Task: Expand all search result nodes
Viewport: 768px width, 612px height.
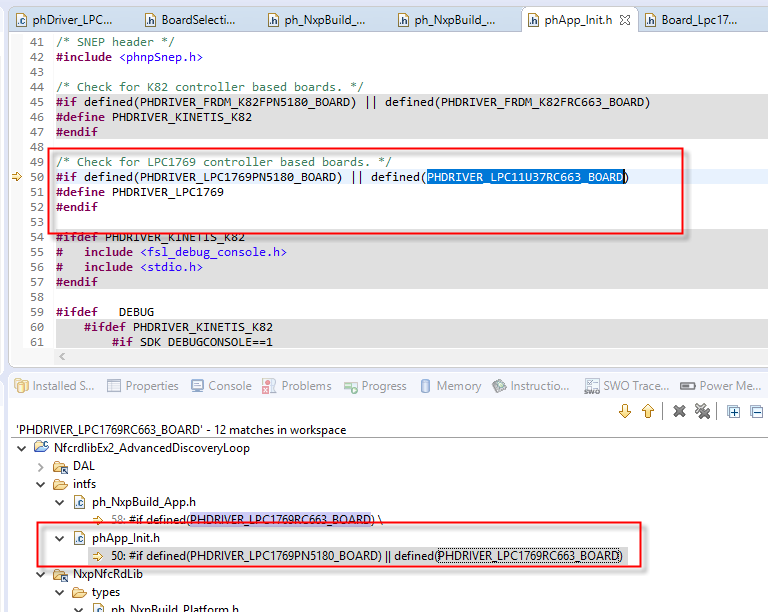Action: pyautogui.click(x=734, y=412)
